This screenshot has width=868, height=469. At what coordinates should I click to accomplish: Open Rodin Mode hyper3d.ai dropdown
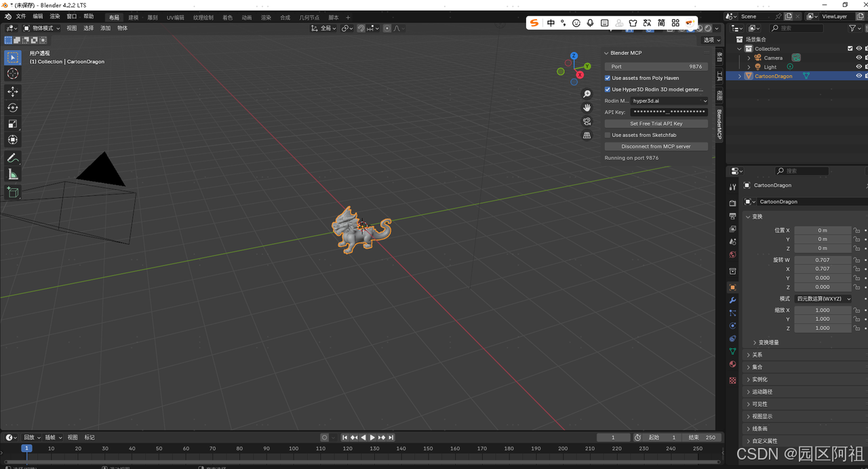pyautogui.click(x=669, y=101)
